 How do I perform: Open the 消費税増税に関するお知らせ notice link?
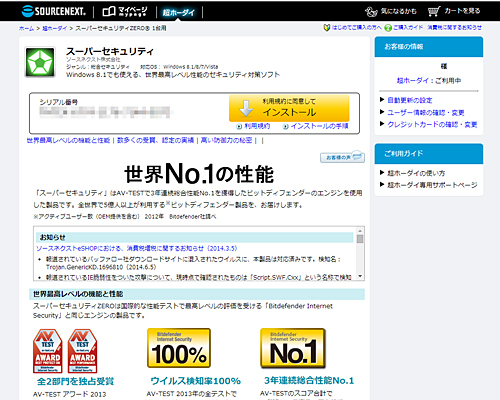tap(137, 248)
